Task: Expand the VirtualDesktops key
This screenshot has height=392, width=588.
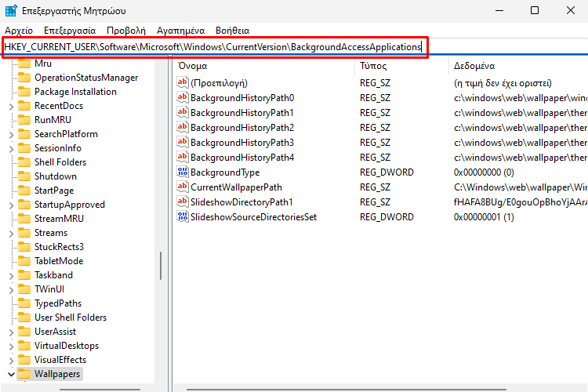Action: point(11,347)
